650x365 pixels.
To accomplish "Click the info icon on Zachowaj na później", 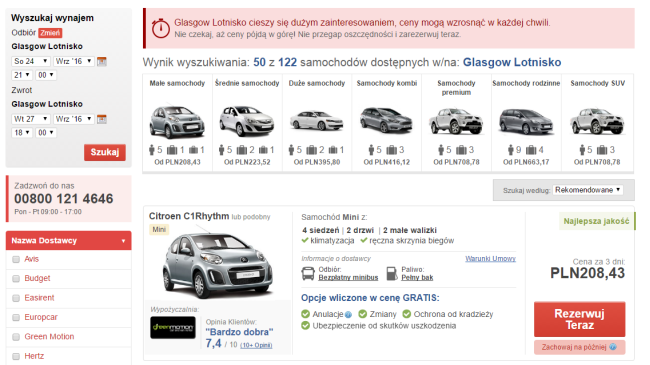I will pyautogui.click(x=613, y=347).
